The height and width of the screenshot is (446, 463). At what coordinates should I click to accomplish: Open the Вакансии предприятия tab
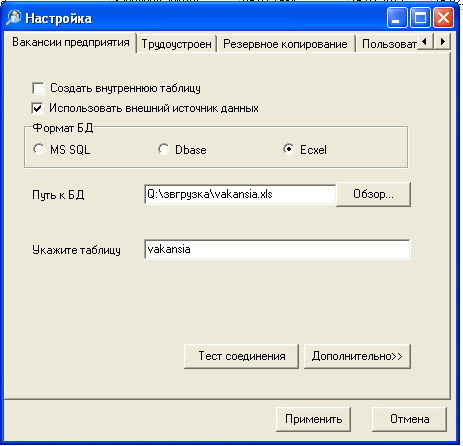[x=71, y=42]
